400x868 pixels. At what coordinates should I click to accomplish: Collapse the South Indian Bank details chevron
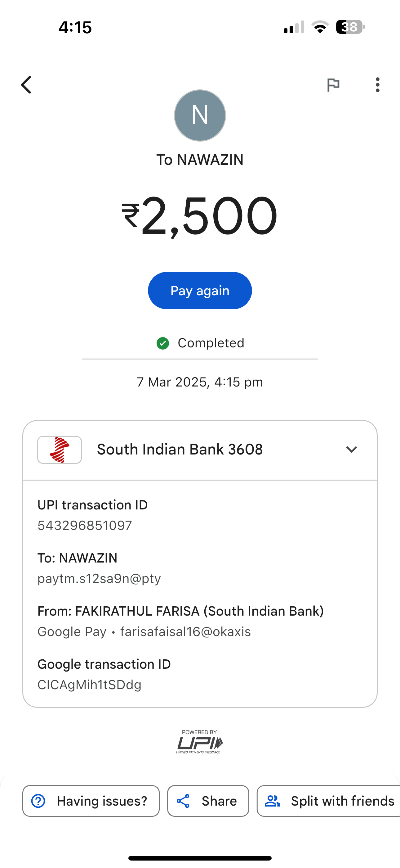351,450
